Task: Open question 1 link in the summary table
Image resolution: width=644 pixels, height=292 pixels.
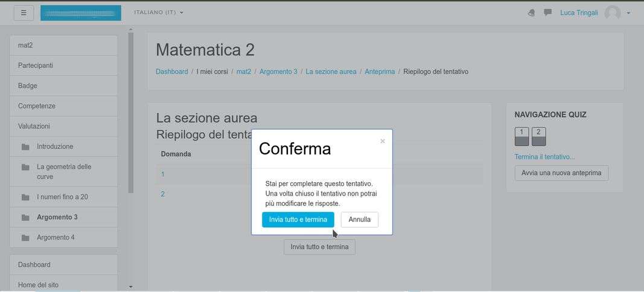Action: [x=162, y=174]
